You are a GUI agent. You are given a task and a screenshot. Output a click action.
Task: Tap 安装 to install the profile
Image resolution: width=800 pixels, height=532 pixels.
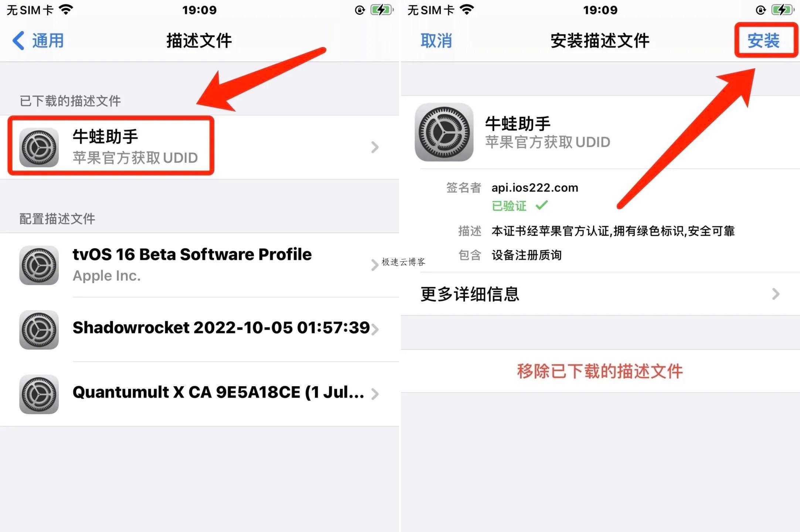pyautogui.click(x=763, y=40)
